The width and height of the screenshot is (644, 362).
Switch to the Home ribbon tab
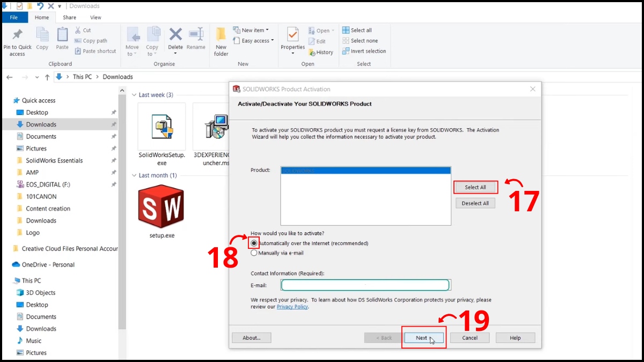click(42, 18)
